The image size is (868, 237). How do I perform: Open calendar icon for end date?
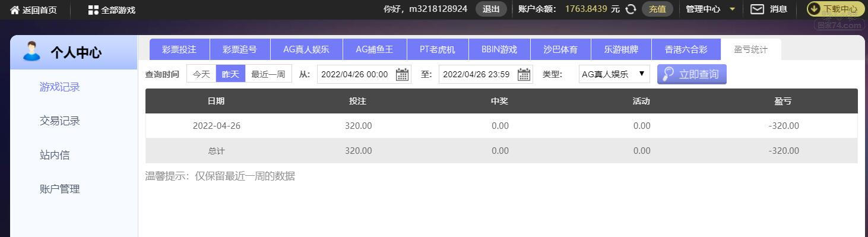click(x=524, y=74)
